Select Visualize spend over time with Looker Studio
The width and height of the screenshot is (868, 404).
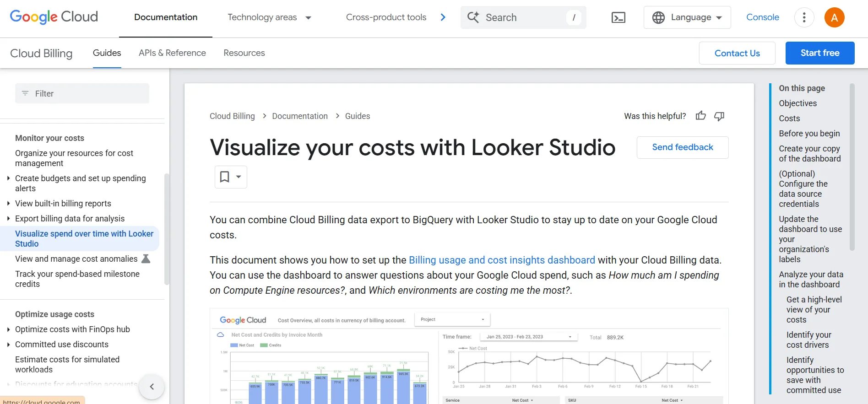(84, 238)
